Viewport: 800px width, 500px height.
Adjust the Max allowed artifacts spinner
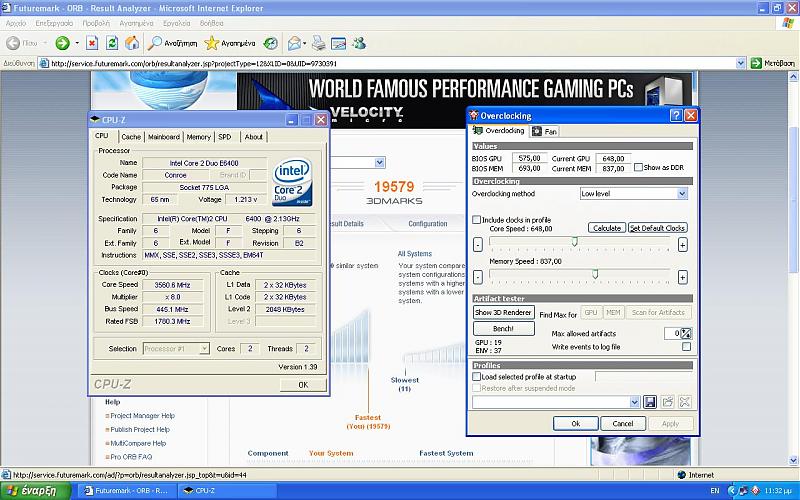[686, 334]
